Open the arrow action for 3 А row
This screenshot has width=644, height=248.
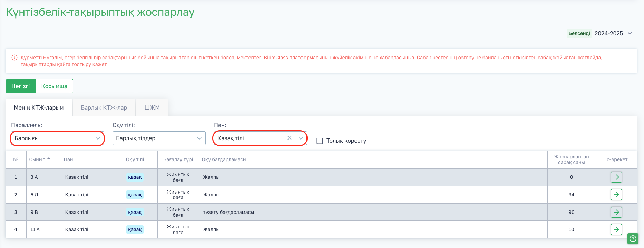616,177
